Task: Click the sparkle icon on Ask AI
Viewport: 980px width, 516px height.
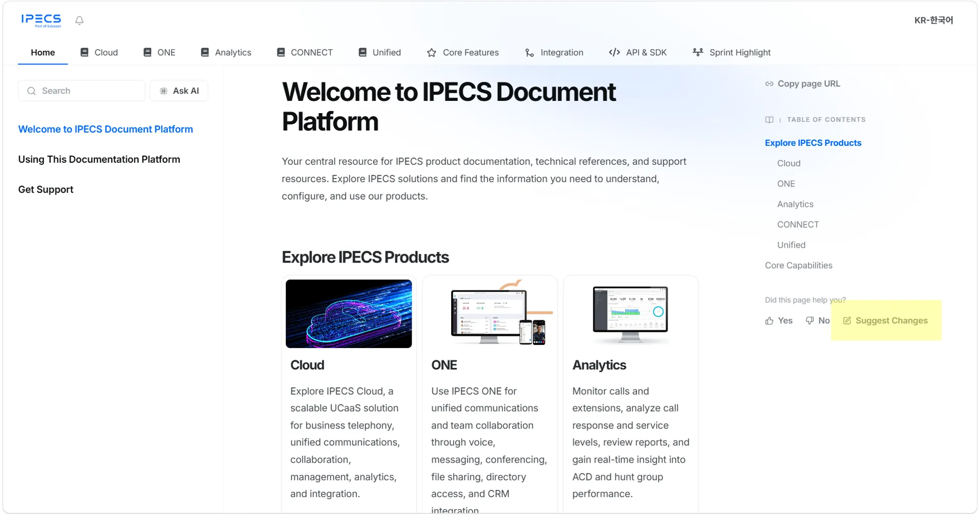Action: point(163,91)
